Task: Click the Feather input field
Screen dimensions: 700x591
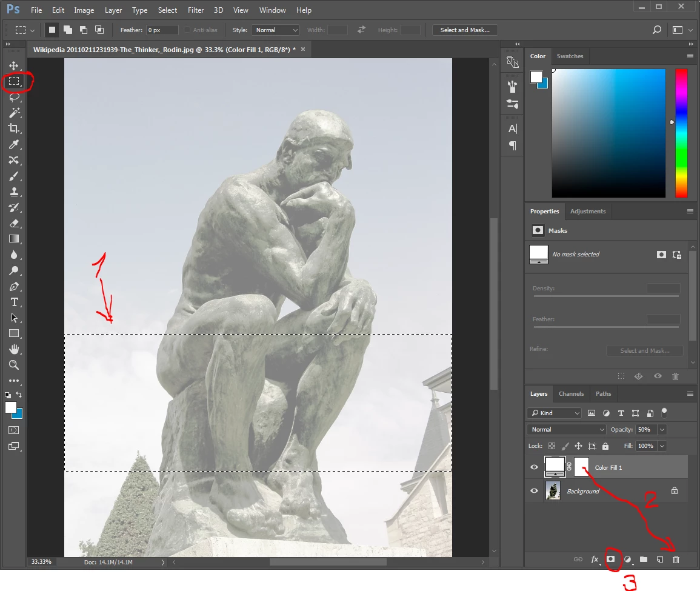Action: coord(162,30)
